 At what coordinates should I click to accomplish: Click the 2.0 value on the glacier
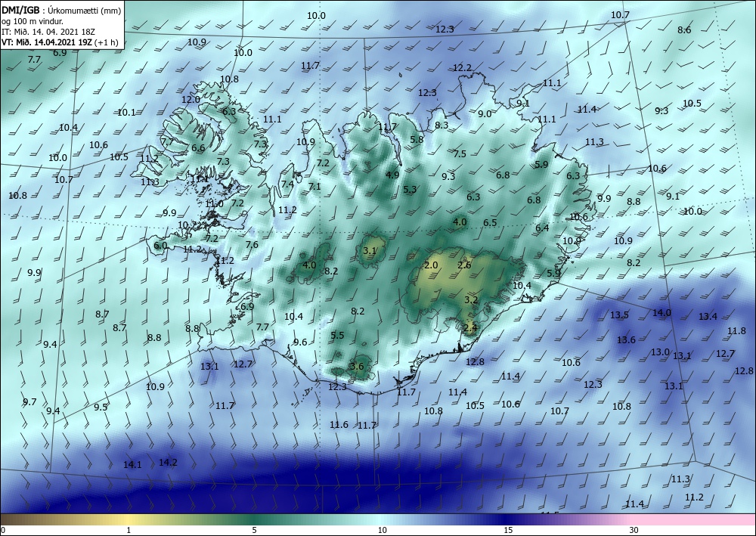(431, 265)
